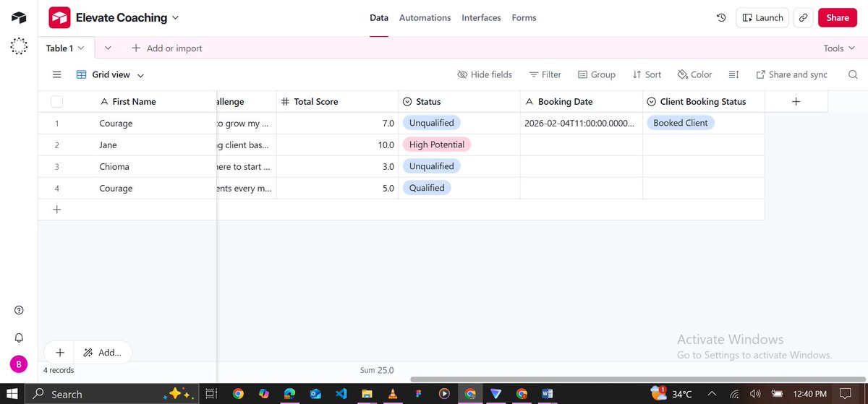
Task: Open Outlook from the taskbar
Action: point(315,394)
